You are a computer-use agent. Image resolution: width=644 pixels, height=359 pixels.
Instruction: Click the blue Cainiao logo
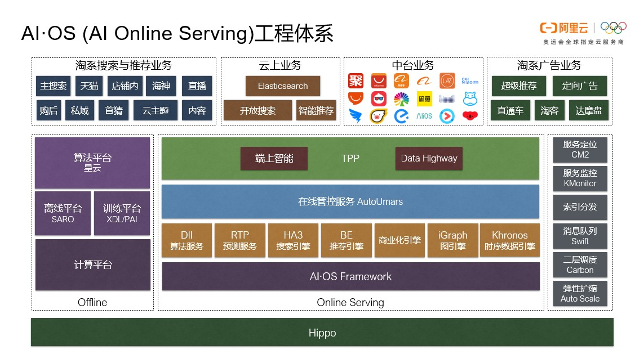[470, 81]
